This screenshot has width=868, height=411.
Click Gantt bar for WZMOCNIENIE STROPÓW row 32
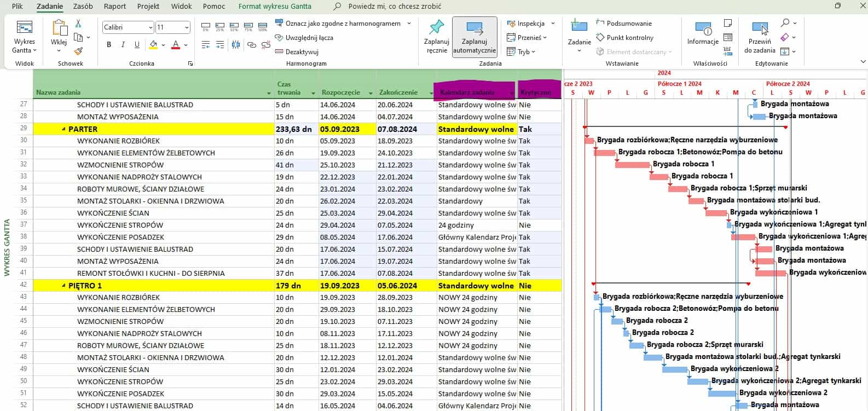point(632,165)
